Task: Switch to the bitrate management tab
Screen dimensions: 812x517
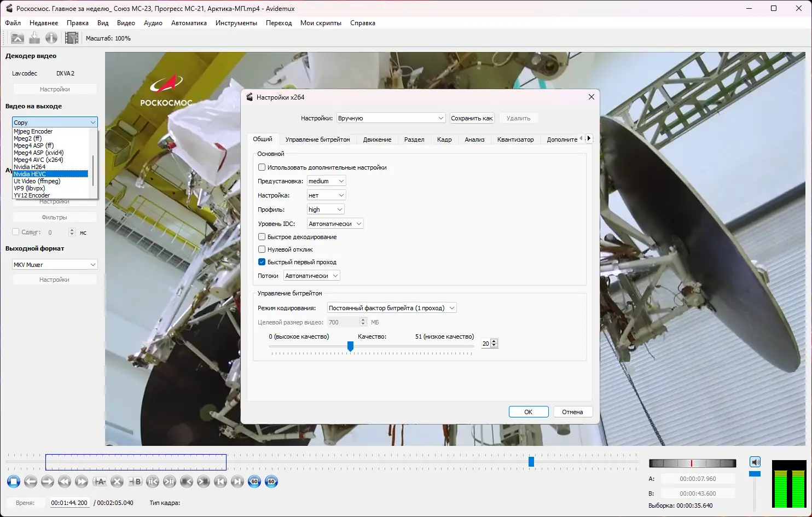Action: pyautogui.click(x=318, y=139)
